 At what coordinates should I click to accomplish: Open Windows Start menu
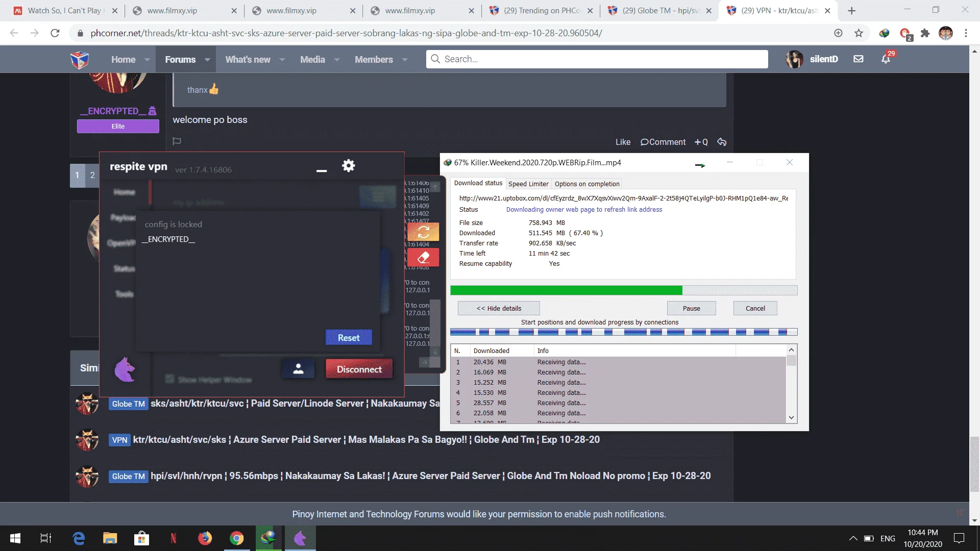click(15, 538)
